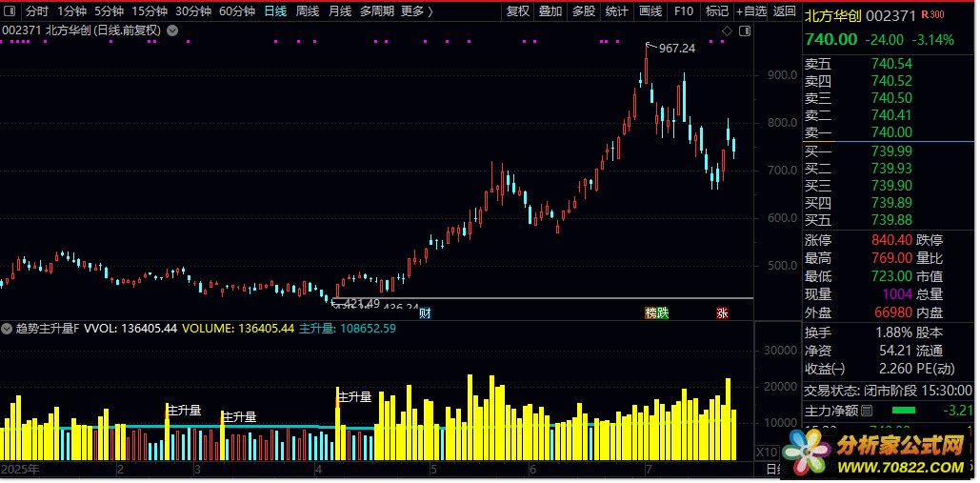Click the 买一 739.99 bid row

[889, 151]
